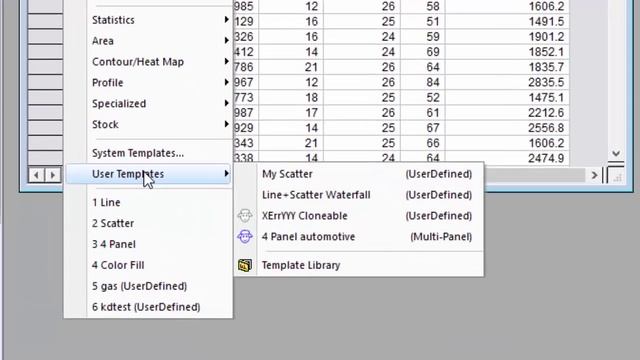The image size is (640, 360).
Task: Expand arrow beside Contour/Heat Map
Action: (x=226, y=61)
